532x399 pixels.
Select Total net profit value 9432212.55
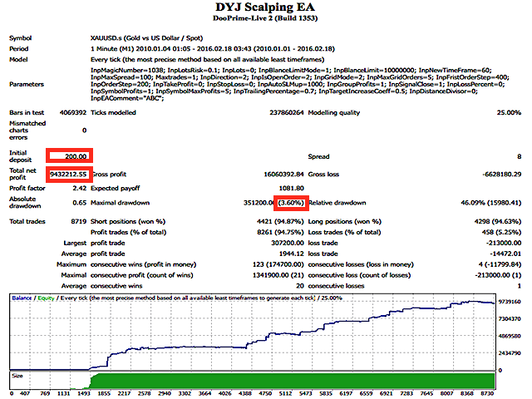(x=68, y=175)
